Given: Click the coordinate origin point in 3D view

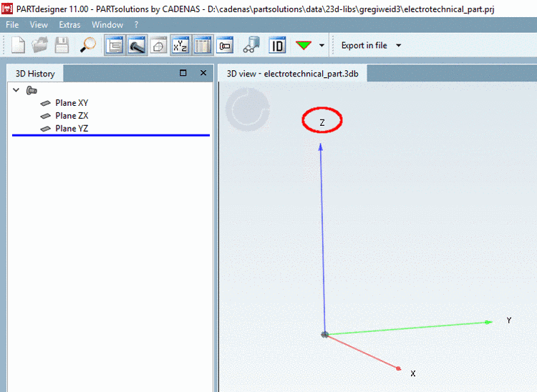Looking at the screenshot, I should (x=324, y=335).
